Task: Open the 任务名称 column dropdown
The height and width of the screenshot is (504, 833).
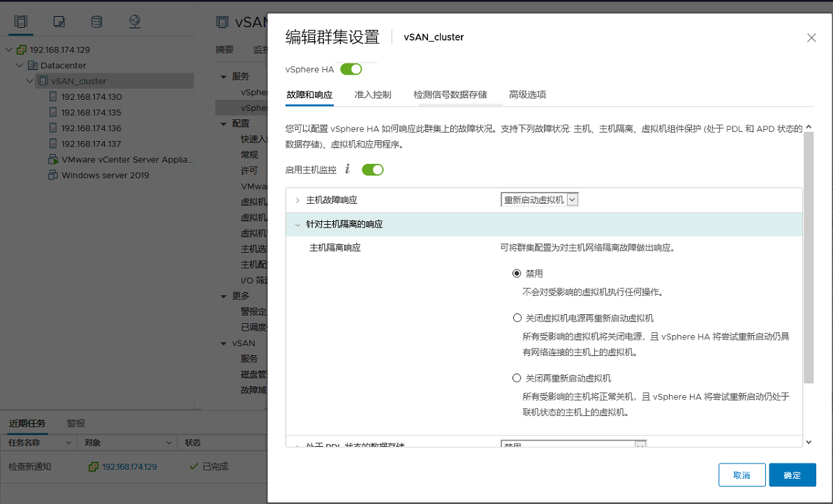Action: click(68, 443)
